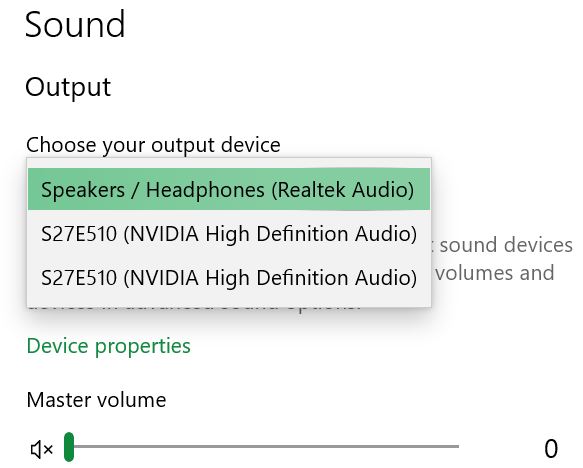This screenshot has width=583, height=468.
Task: Click the far right end of volume track
Action: pos(457,446)
